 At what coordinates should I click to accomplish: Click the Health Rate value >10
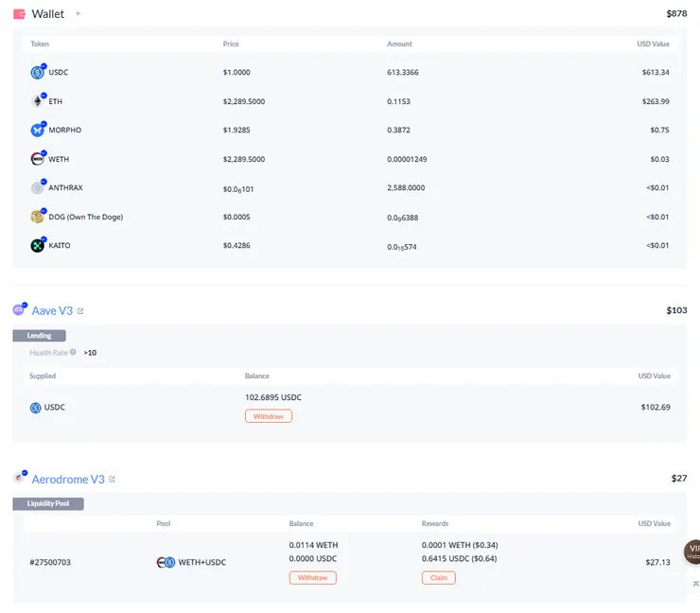tap(90, 353)
